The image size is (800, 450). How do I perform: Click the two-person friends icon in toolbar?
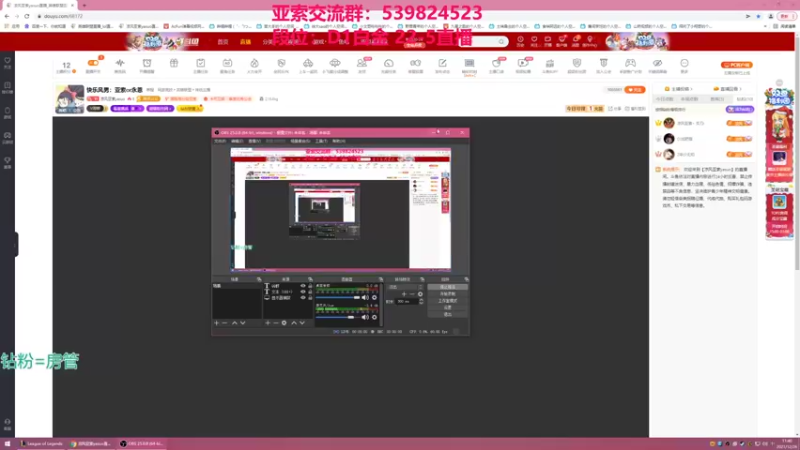click(362, 63)
